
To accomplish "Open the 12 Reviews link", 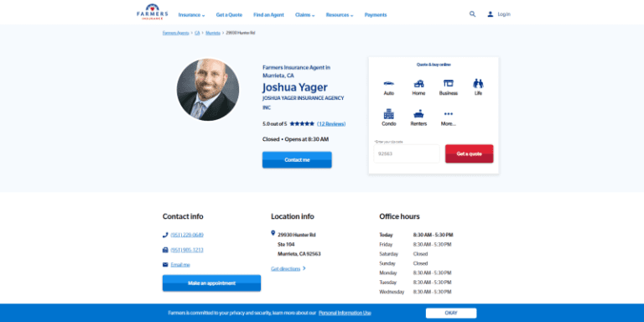I will click(x=331, y=123).
